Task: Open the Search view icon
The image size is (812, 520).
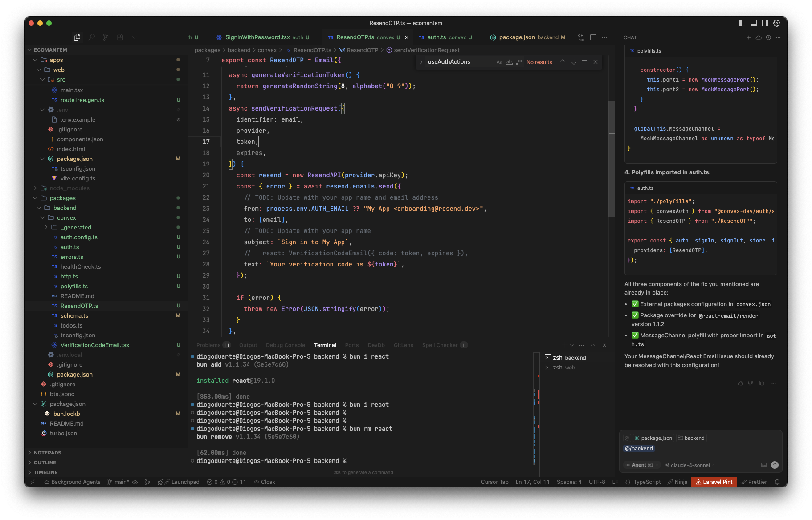Action: [91, 37]
